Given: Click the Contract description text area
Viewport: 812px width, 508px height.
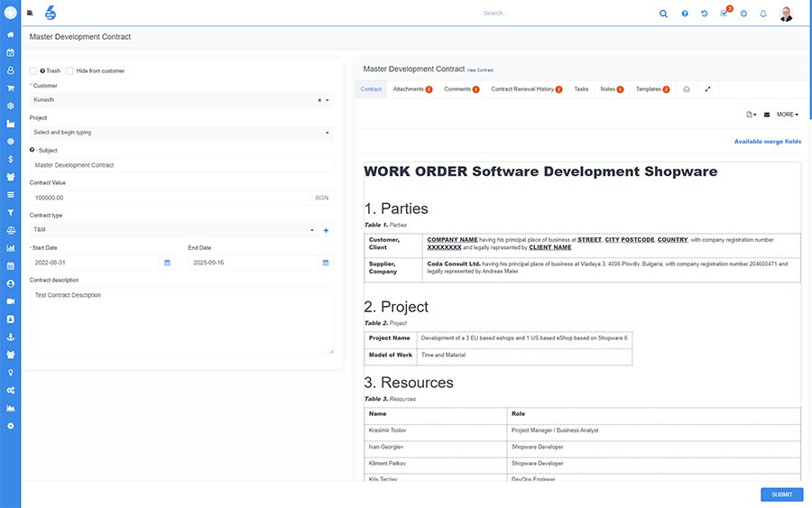Looking at the screenshot, I should click(x=181, y=321).
